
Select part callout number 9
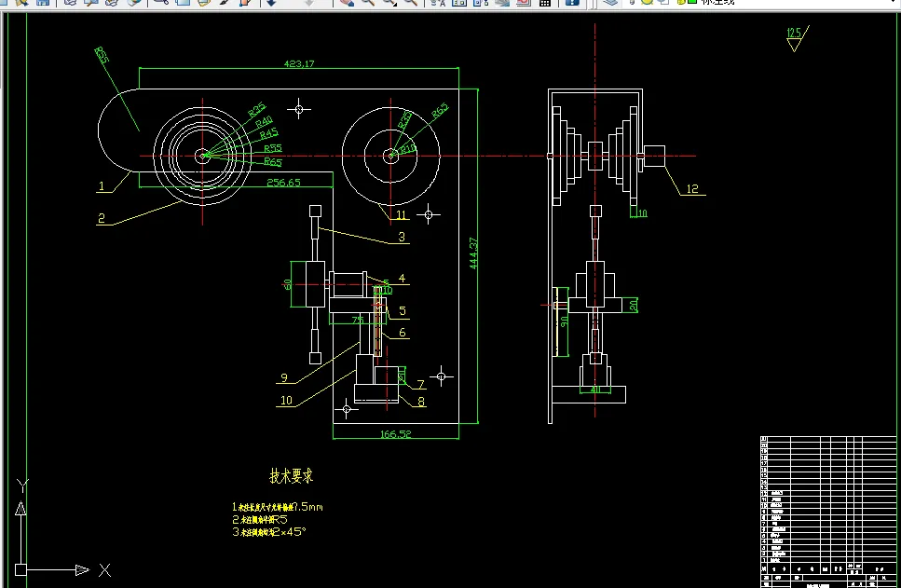(284, 377)
